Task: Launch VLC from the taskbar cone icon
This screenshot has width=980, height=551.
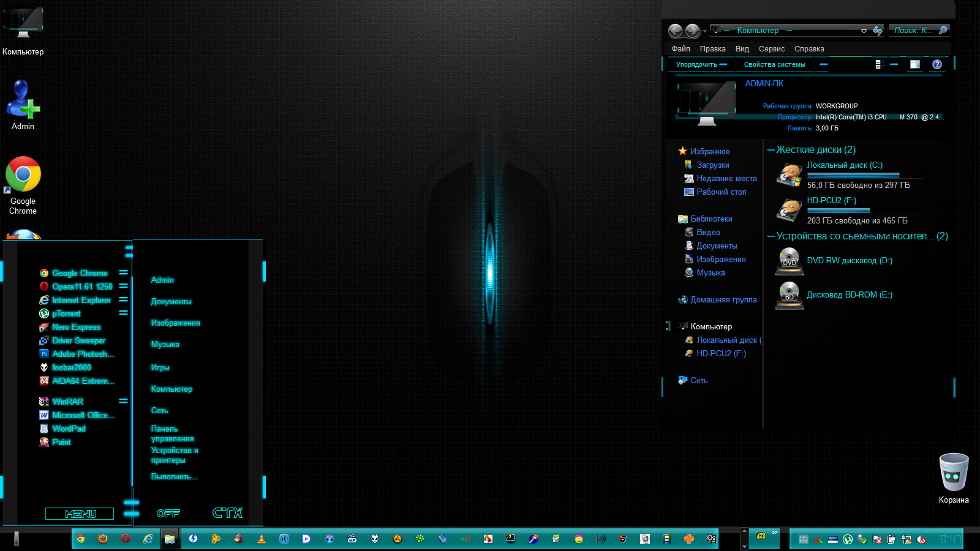Action: click(262, 539)
